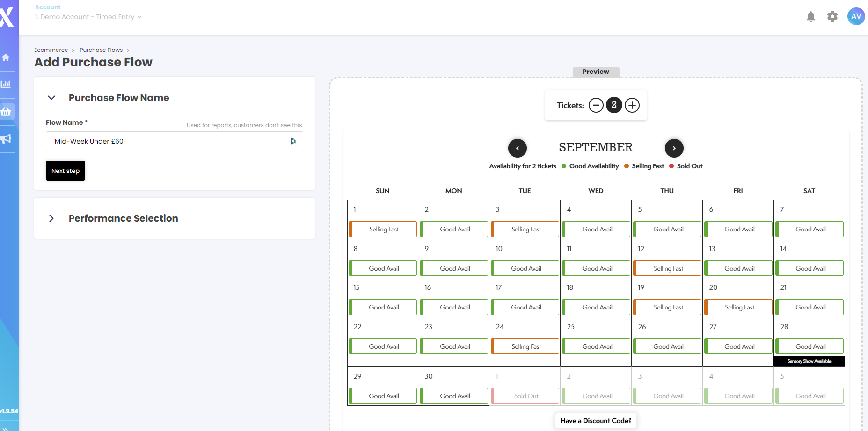Switch to the Preview tab
The height and width of the screenshot is (431, 868).
coord(595,72)
